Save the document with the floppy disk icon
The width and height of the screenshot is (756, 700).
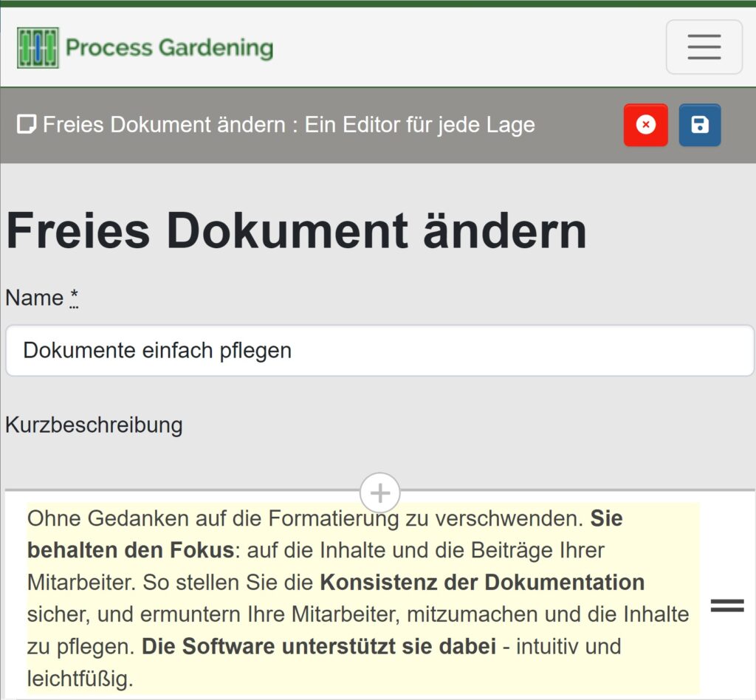699,125
